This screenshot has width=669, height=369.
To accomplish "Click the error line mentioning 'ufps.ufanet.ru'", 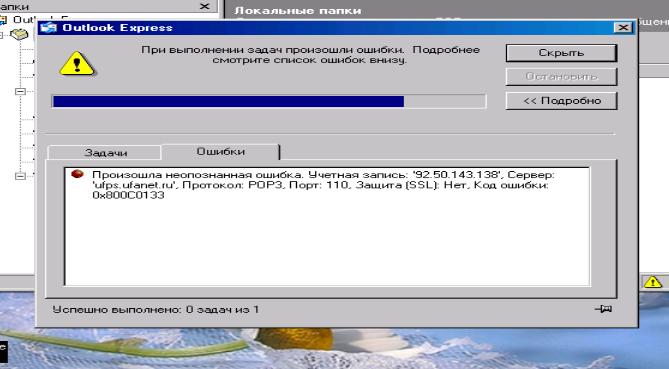I will (x=320, y=185).
